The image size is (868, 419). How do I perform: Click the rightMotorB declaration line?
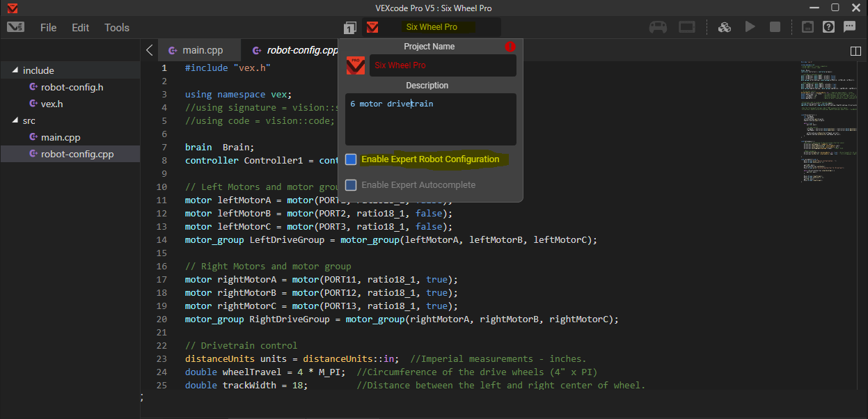[322, 292]
